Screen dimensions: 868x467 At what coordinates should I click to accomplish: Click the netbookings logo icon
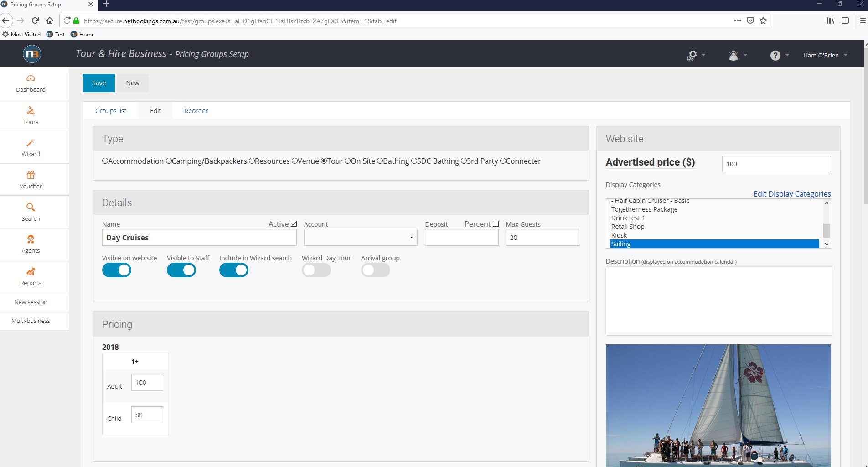(x=32, y=54)
